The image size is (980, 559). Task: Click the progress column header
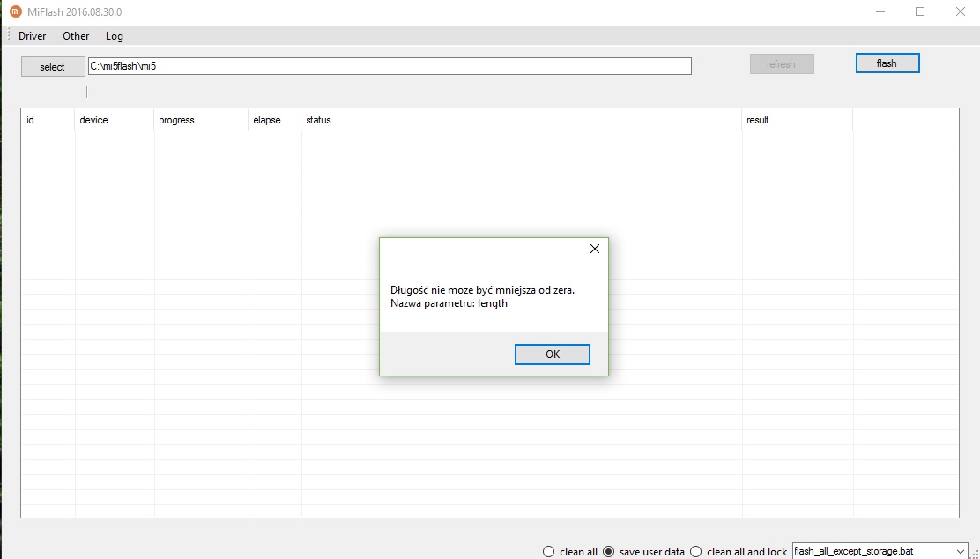click(x=176, y=120)
